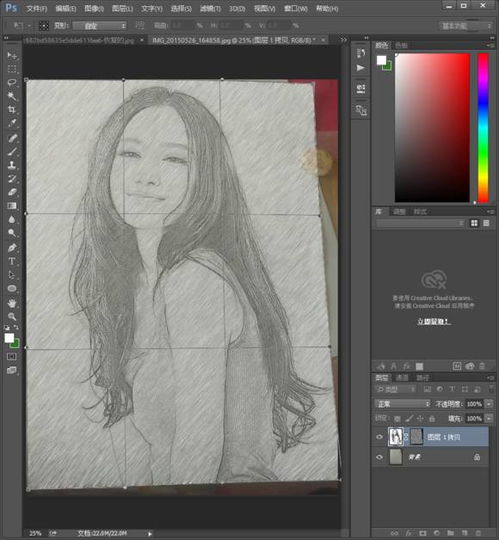Viewport: 499px width, 540px height.
Task: Select the Horizontal Type tool
Action: [x=12, y=261]
